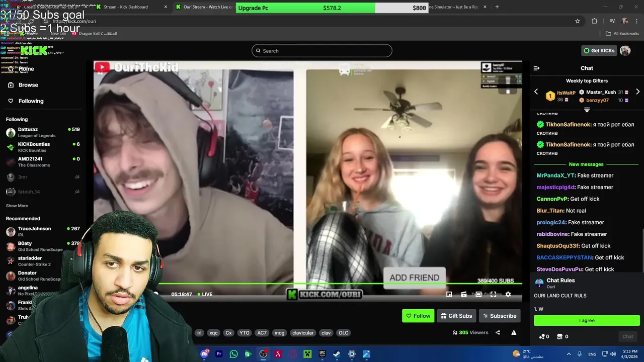644x362 pixels.
Task: Open Opera GX browser from the taskbar
Action: coord(293,354)
